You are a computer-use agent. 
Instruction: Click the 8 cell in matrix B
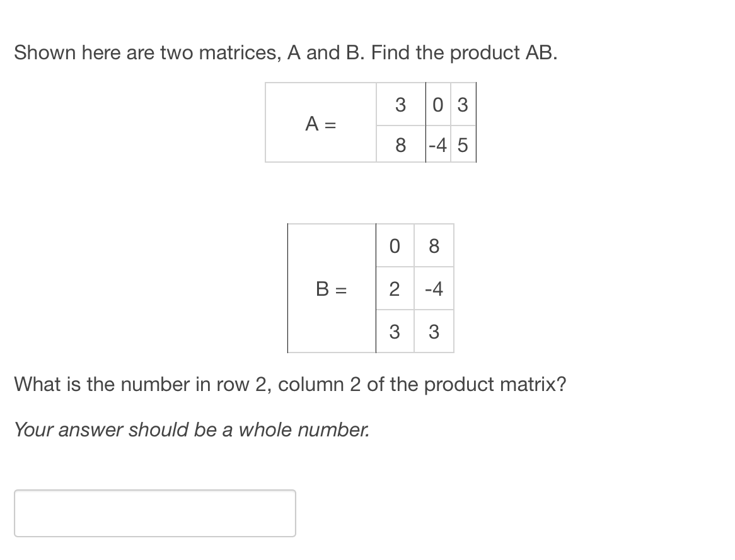pos(434,245)
